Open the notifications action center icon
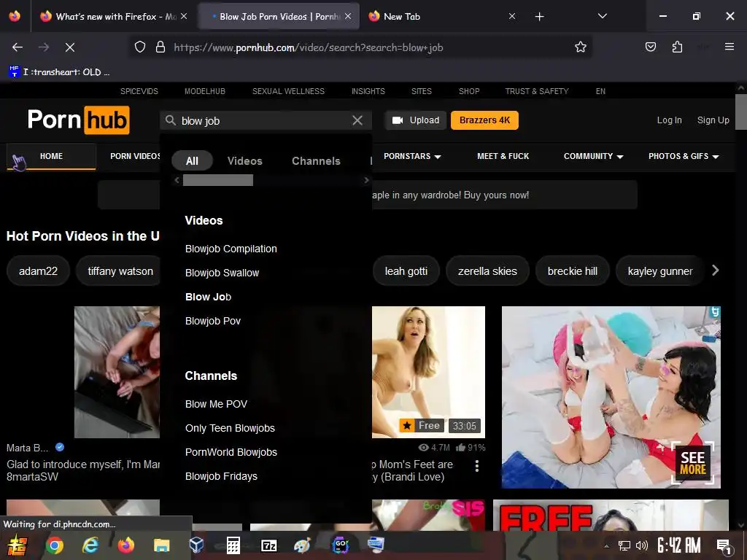The width and height of the screenshot is (747, 560). pyautogui.click(x=724, y=545)
